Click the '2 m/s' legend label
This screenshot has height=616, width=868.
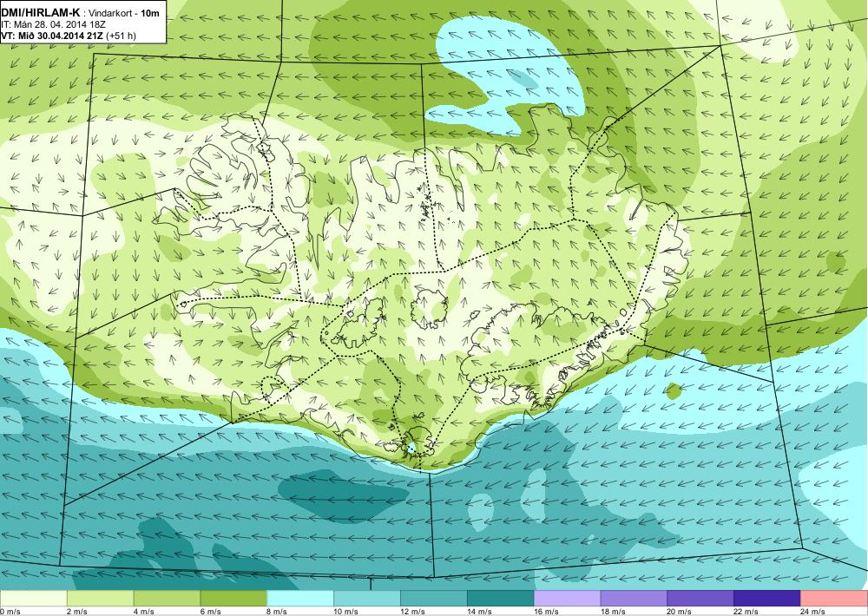pyautogui.click(x=77, y=612)
